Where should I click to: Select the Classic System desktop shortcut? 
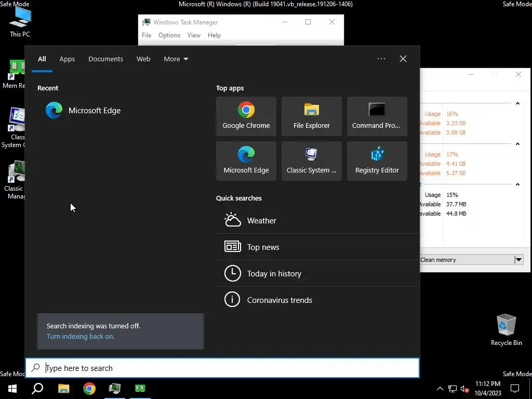[13, 128]
